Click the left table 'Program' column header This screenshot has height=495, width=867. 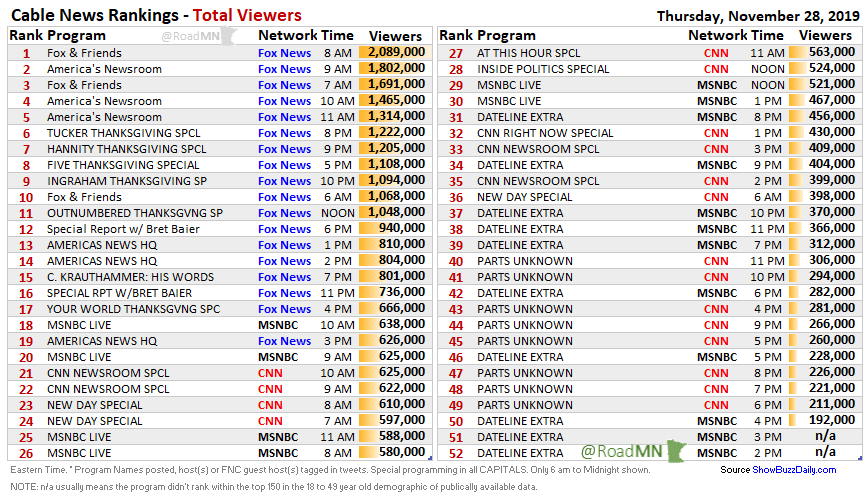(x=76, y=36)
